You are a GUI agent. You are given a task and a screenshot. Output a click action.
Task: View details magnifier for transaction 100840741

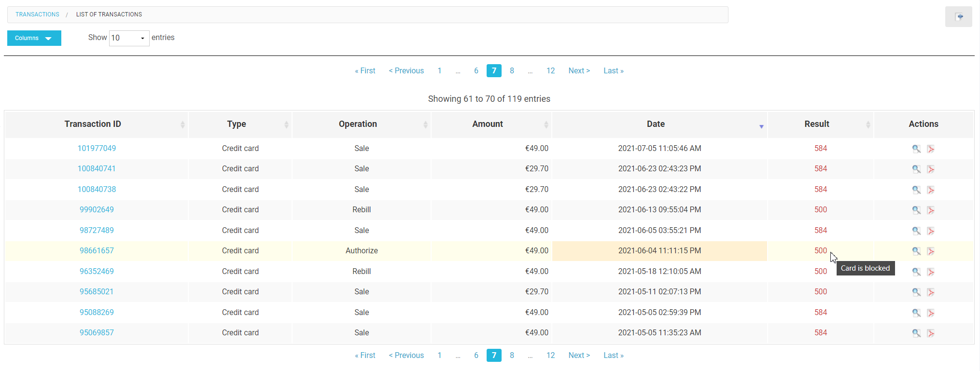point(916,169)
